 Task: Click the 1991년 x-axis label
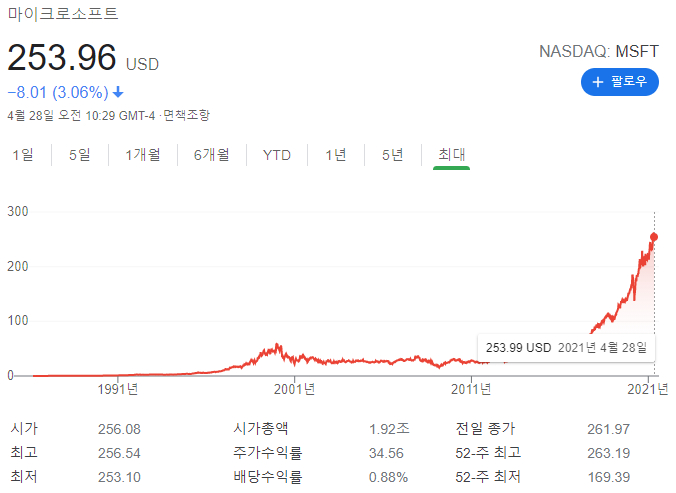point(118,389)
